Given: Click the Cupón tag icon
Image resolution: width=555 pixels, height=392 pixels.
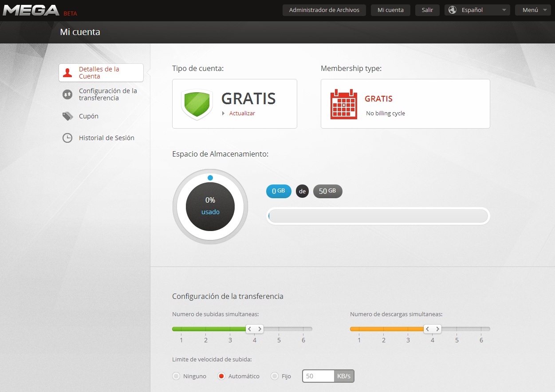Looking at the screenshot, I should tap(67, 116).
